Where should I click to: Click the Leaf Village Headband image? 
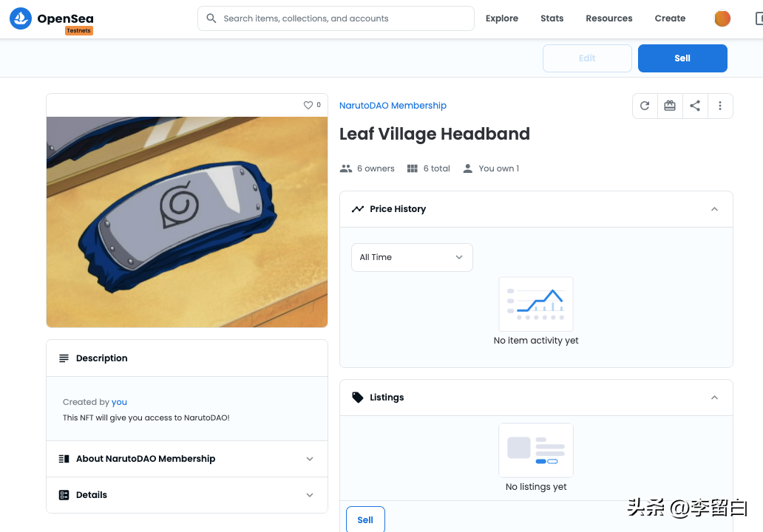(187, 222)
